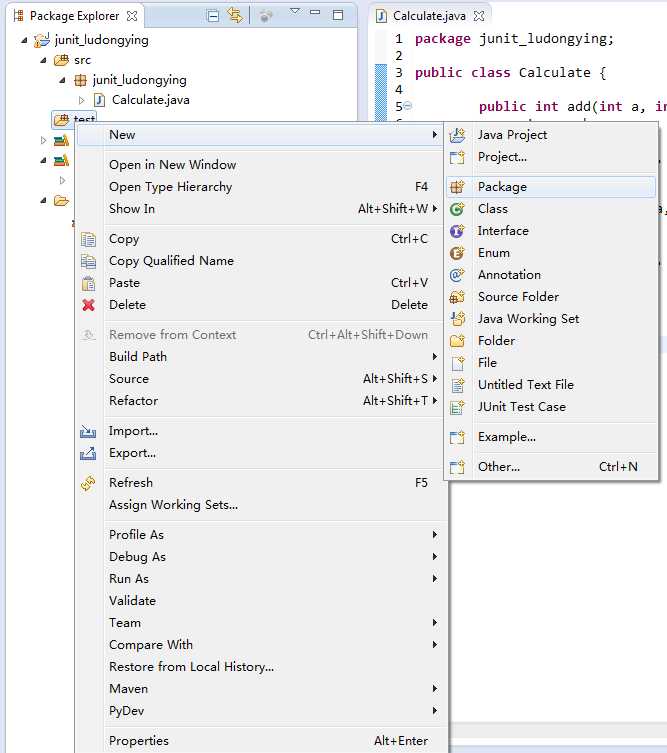The width and height of the screenshot is (667, 753).
Task: Click the Copy icon in context menu
Action: (x=88, y=239)
